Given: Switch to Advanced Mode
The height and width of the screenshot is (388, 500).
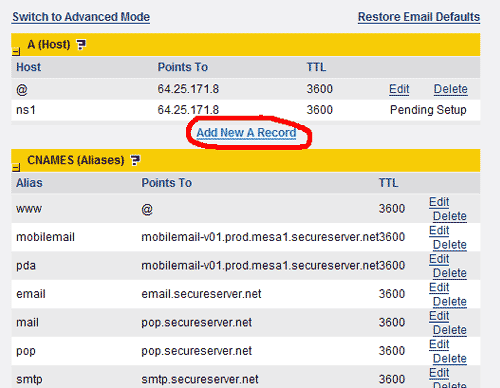Looking at the screenshot, I should pos(81,17).
